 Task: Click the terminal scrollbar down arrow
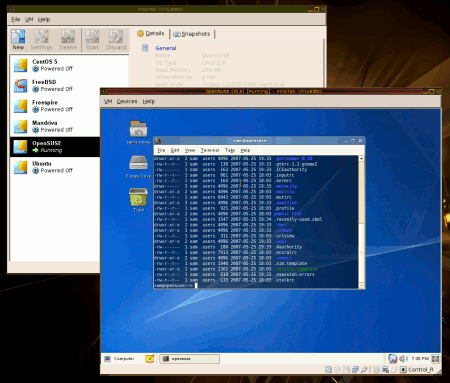[361, 285]
